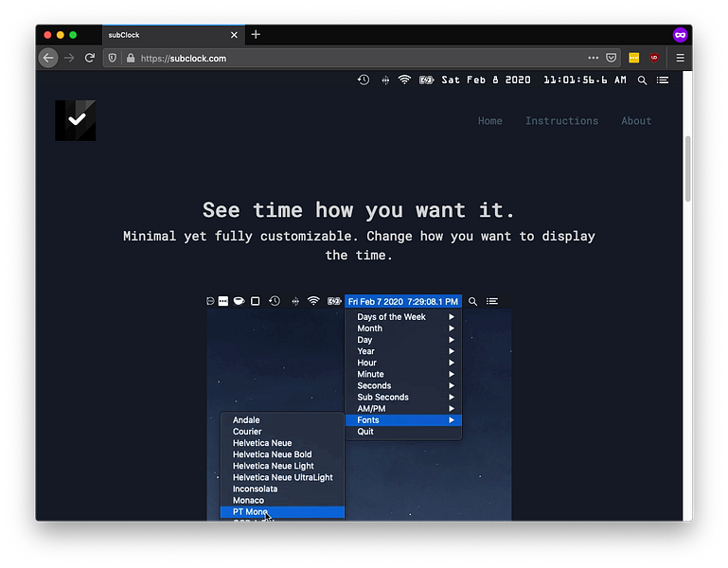Click the search icon in demo screenshot
This screenshot has width=728, height=568.
pos(472,301)
